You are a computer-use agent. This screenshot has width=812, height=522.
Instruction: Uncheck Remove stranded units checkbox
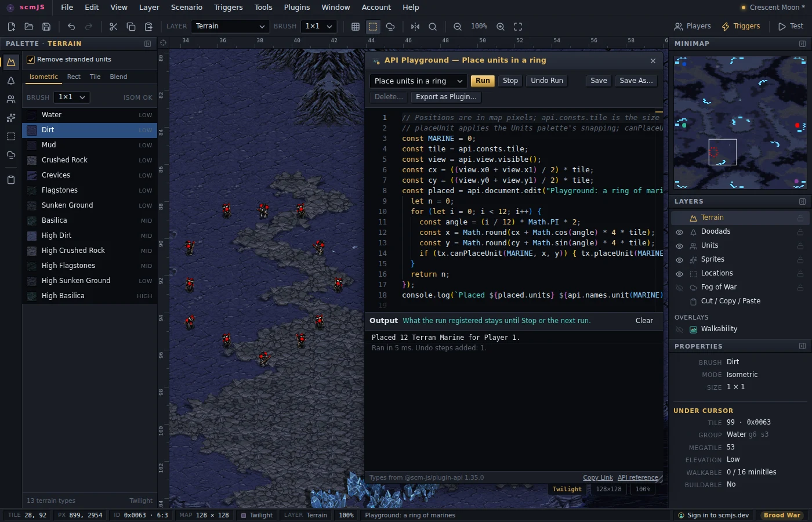click(31, 60)
